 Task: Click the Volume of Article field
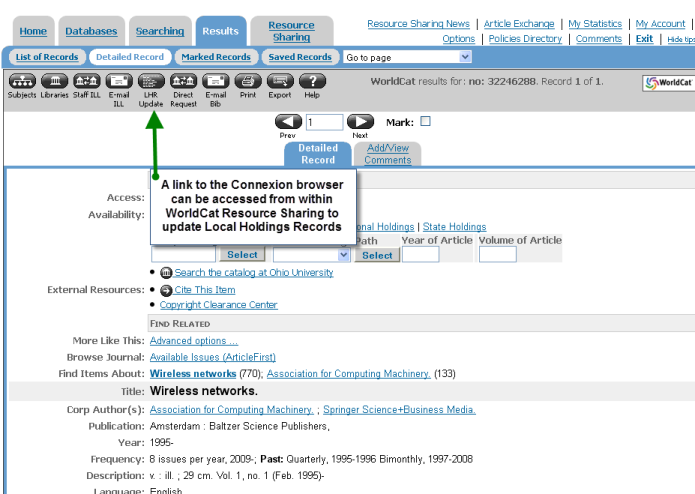click(x=498, y=255)
